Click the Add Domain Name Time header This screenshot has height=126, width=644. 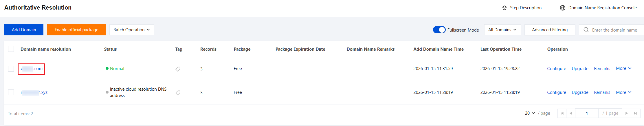[438, 49]
